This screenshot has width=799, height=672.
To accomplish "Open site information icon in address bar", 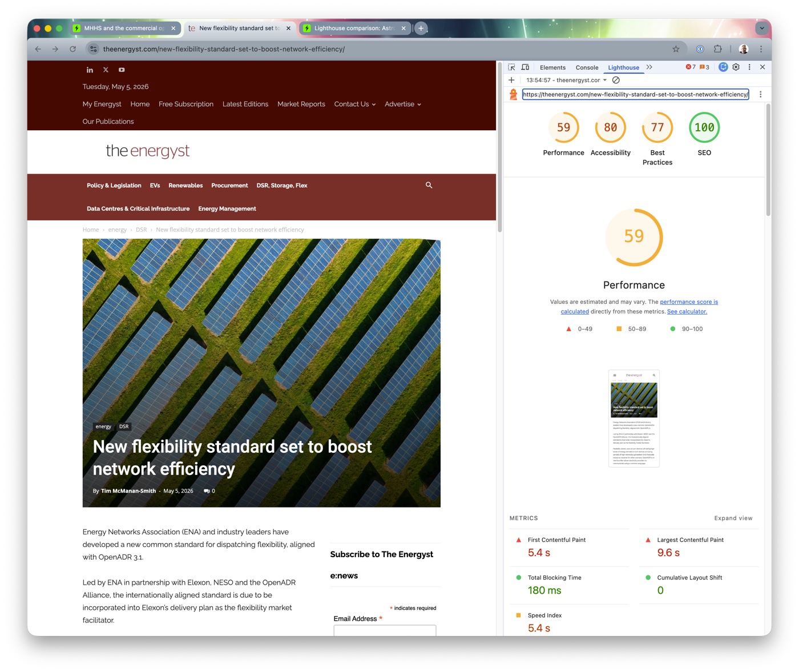I will (94, 49).
